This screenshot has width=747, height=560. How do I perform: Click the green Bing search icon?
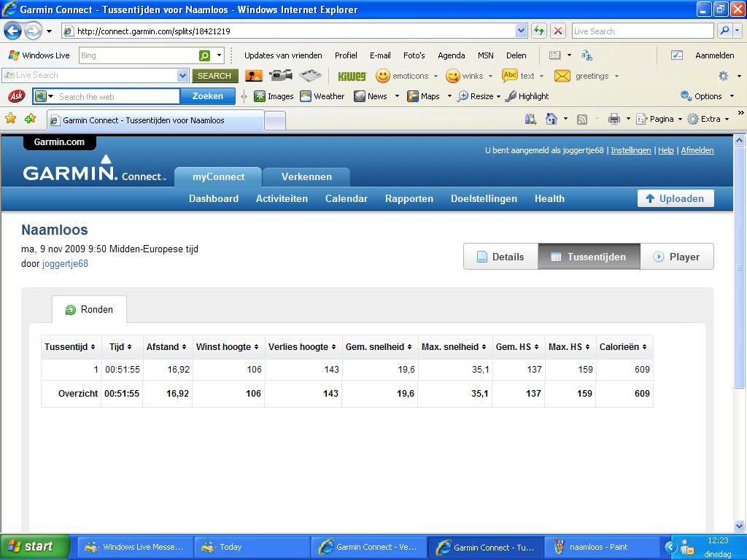pyautogui.click(x=204, y=55)
